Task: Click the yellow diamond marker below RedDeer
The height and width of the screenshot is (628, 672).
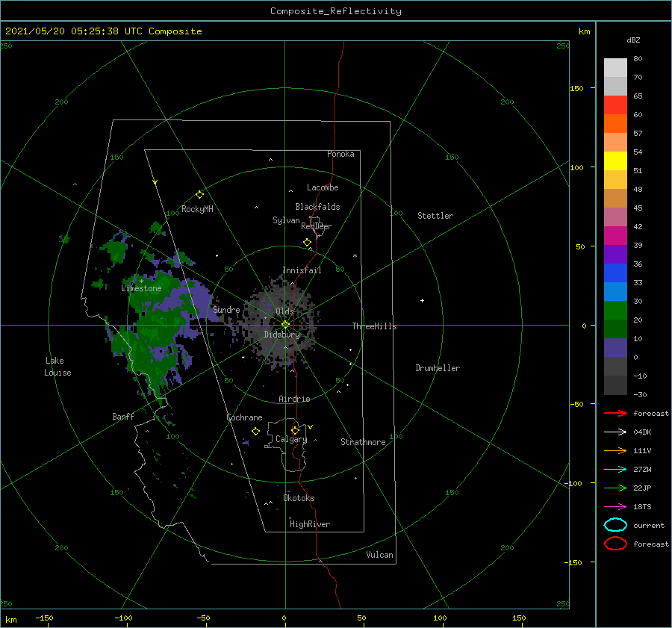Action: tap(307, 243)
